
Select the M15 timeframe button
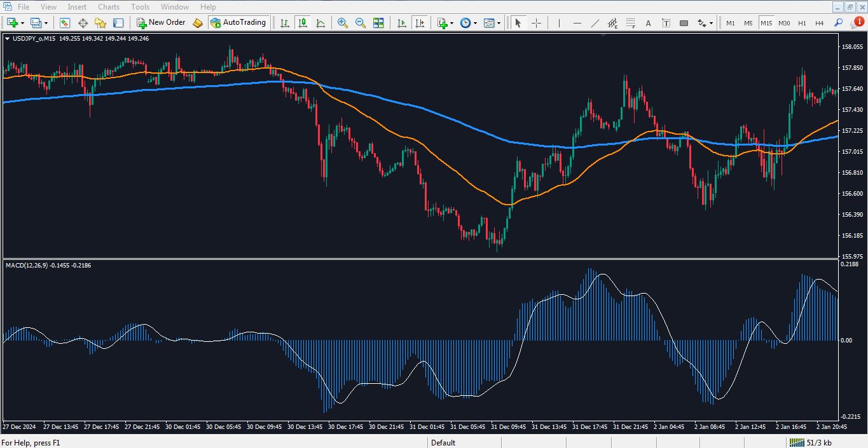(x=766, y=23)
